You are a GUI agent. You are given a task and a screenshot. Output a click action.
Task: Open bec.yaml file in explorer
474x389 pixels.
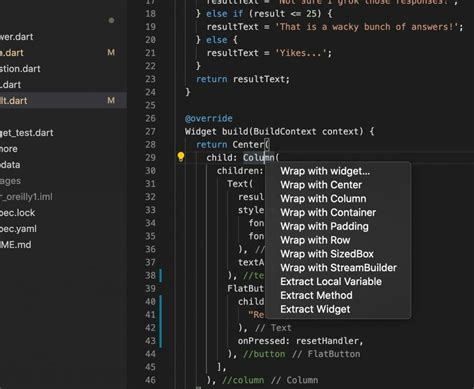coord(18,229)
